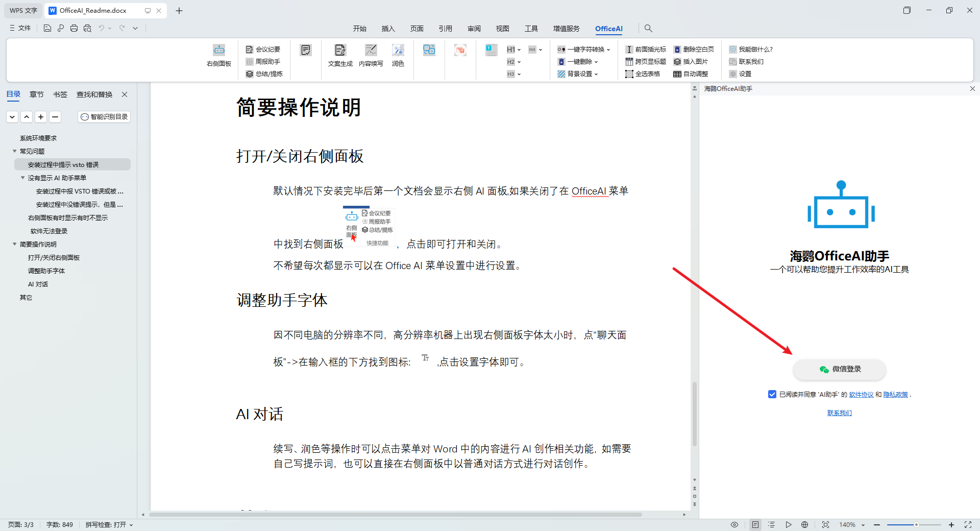The image size is (980, 531).
Task: Toggle eye protection mode in status bar
Action: click(x=734, y=524)
